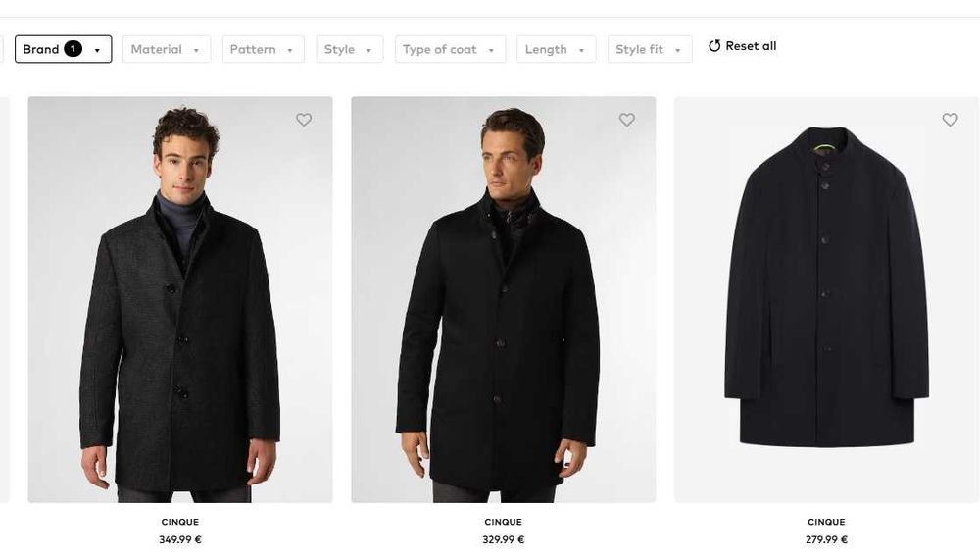Open the Type of coat dropdown
The height and width of the screenshot is (560, 980).
pyautogui.click(x=450, y=49)
